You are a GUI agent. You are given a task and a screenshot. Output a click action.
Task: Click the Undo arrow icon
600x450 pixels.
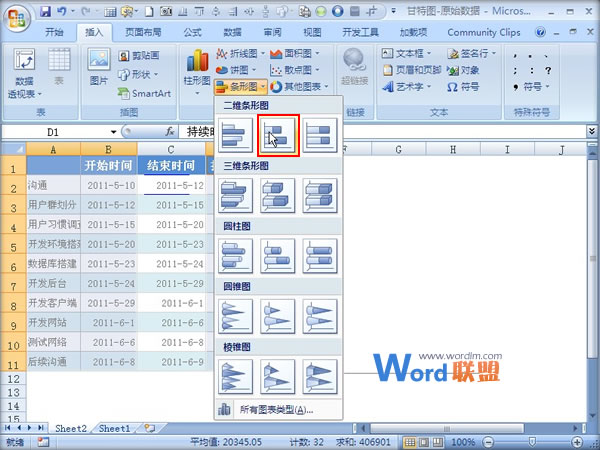(61, 11)
